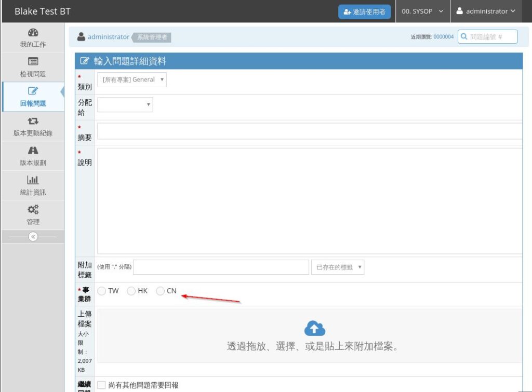Screen dimensions: 532x392
Task: Select the 版本更動紀錄 changelog icon
Action: (33, 121)
